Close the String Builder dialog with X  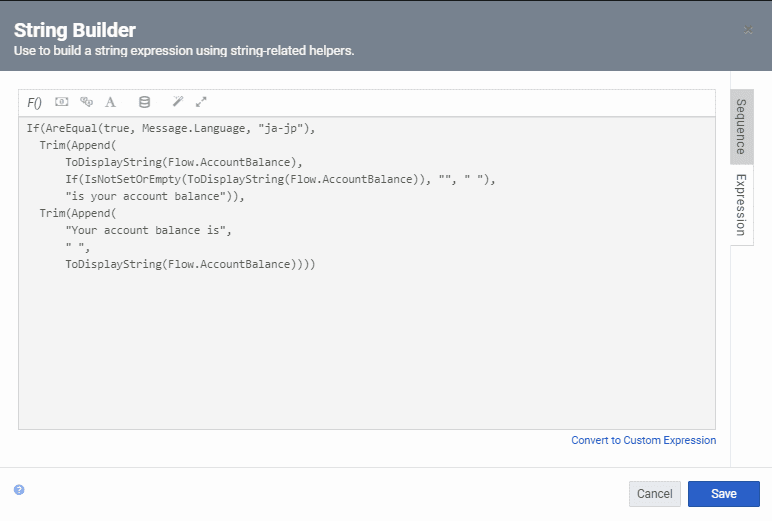click(748, 31)
